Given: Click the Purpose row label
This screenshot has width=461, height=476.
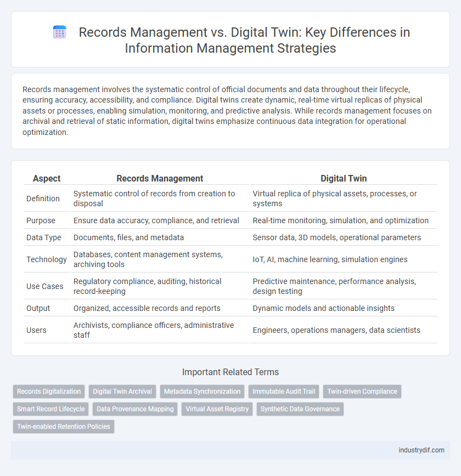Looking at the screenshot, I should click(x=41, y=220).
